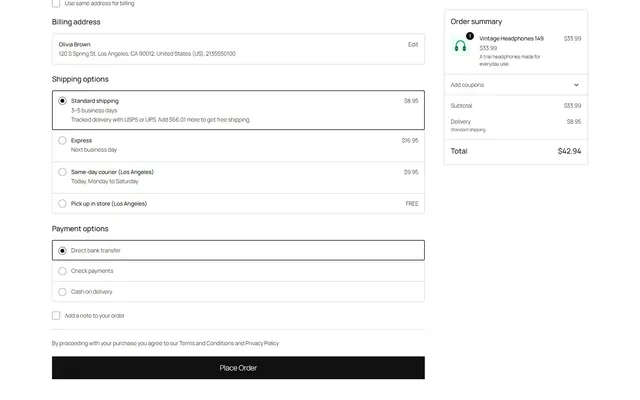Click the FREE pickup price label

pos(412,204)
